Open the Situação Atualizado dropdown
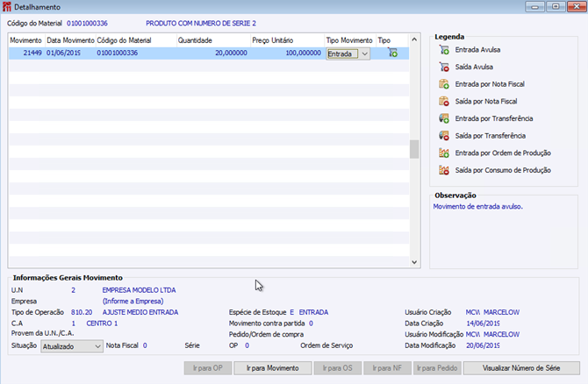The image size is (588, 384). 97,346
